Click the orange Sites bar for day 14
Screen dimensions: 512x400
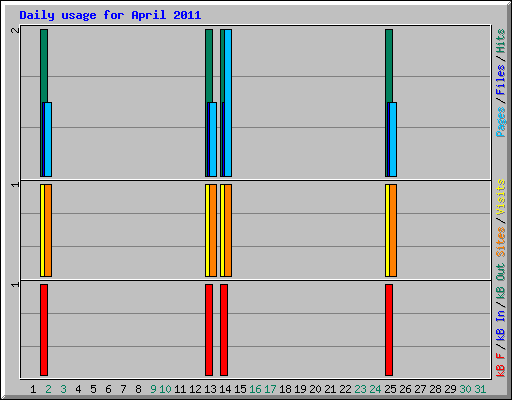[228, 230]
